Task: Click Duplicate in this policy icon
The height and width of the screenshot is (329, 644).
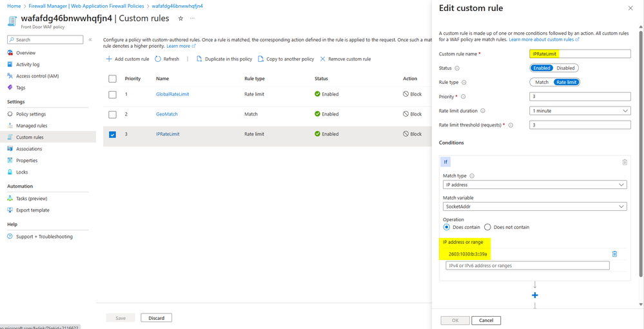Action: 199,59
